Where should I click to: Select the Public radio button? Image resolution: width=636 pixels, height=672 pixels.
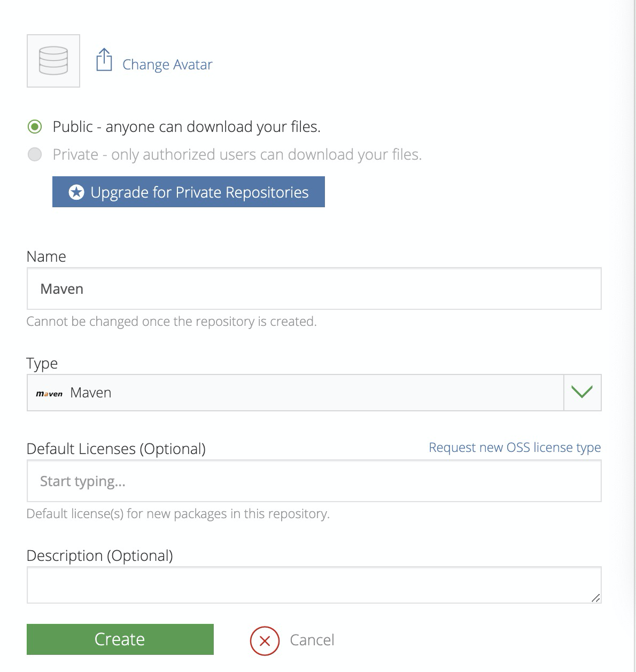tap(35, 127)
